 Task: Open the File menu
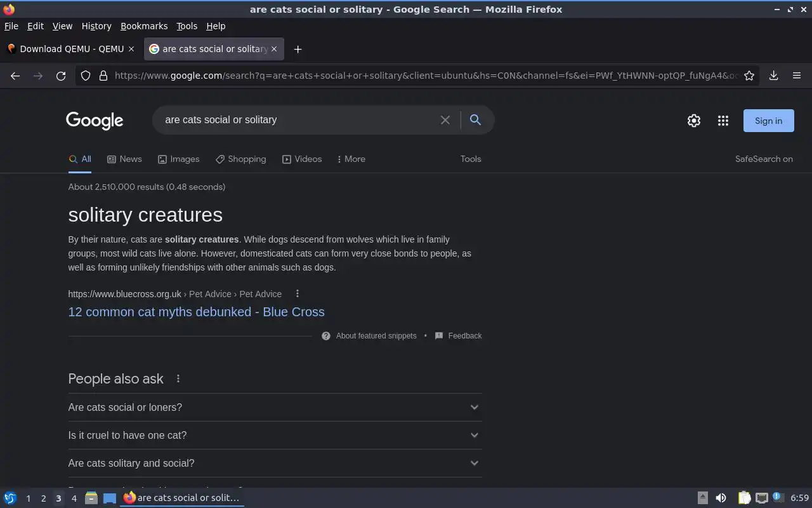[x=11, y=26]
